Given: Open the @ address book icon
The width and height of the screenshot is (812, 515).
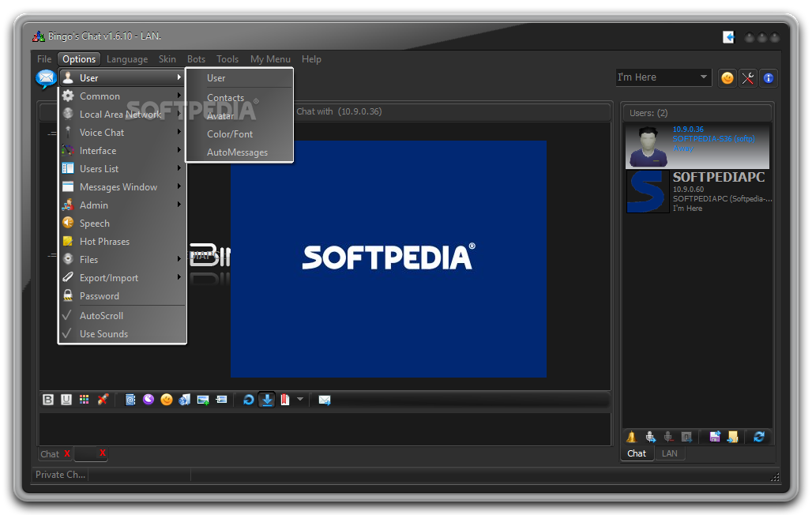Looking at the screenshot, I should point(130,400).
